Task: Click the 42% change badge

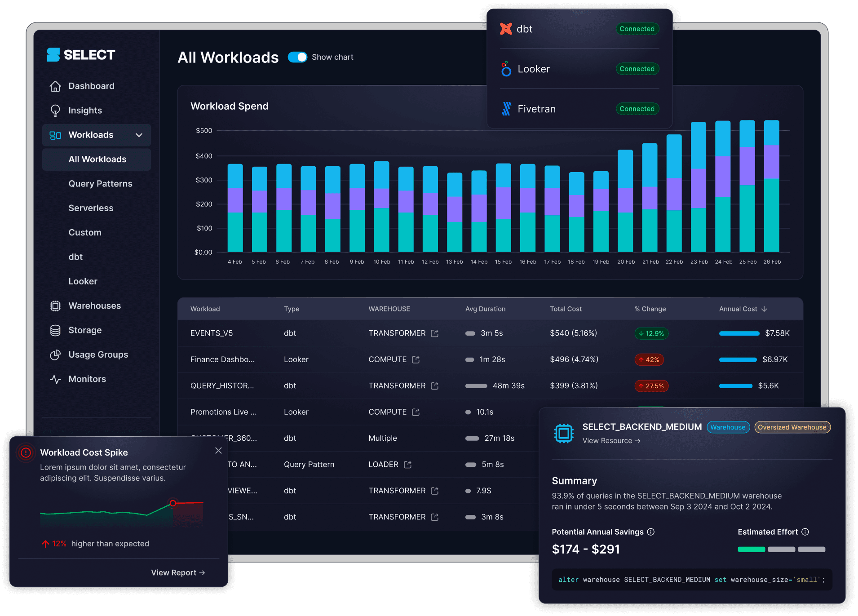Action: (649, 360)
